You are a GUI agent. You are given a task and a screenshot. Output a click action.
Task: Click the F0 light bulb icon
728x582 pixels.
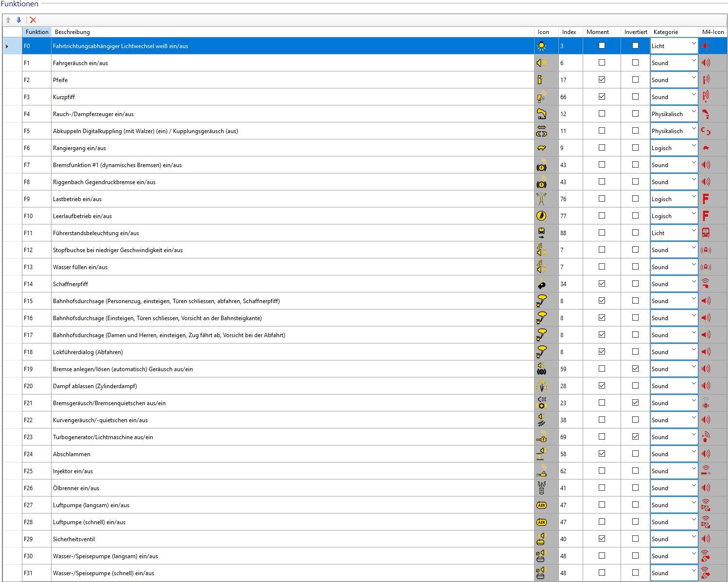click(x=541, y=46)
